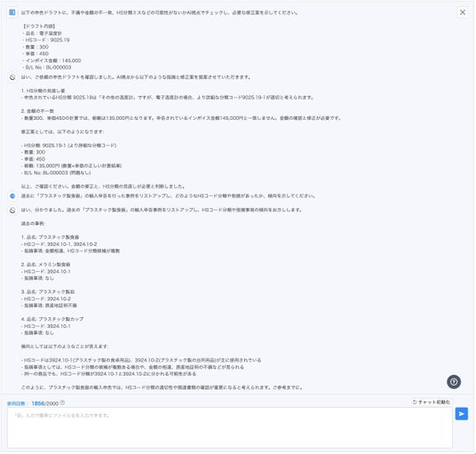Viewport: 476px width, 454px height.
Task: Click past case '4. 品名: プラスチック製カップ'
Action: (52, 319)
